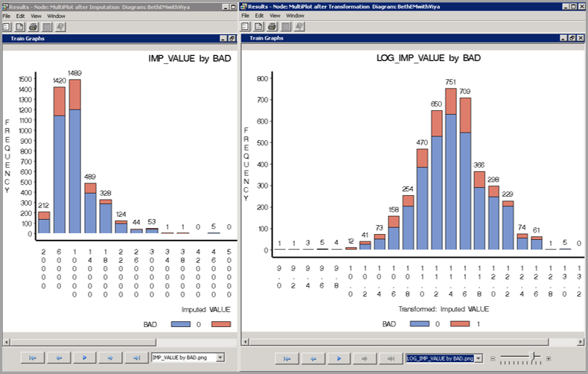
Task: Open the LOG_IMP_VALUE by BAD.png dropdown
Action: click(x=478, y=358)
